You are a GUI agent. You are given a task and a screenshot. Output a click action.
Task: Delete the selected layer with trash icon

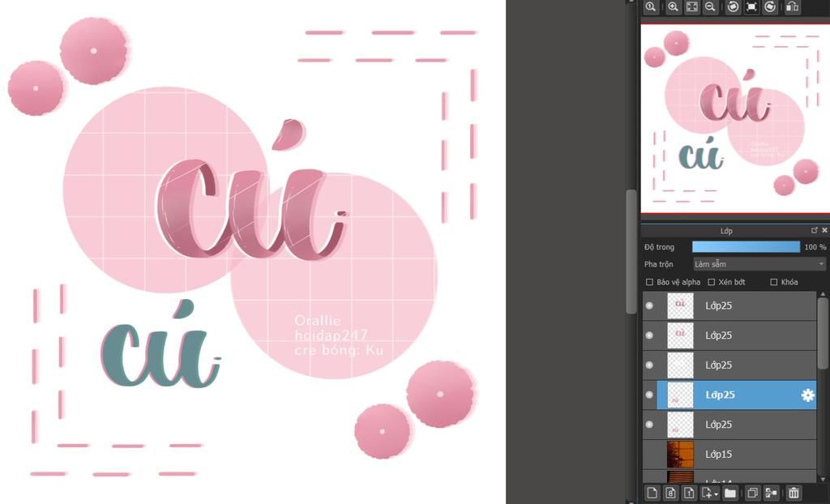pos(793,493)
